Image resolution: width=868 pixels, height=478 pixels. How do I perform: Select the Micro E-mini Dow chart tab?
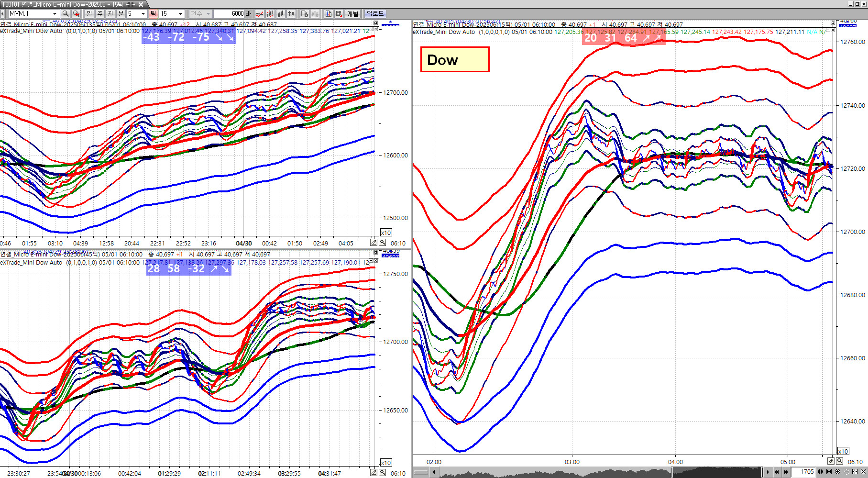pyautogui.click(x=72, y=4)
